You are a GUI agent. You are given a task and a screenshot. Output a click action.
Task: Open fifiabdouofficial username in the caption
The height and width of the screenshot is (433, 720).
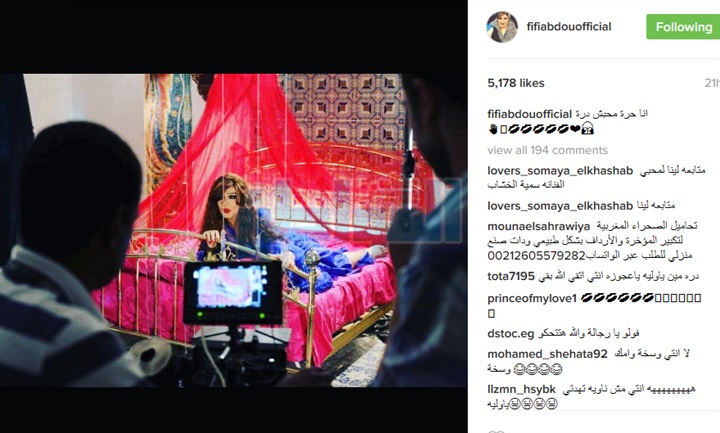[529, 114]
